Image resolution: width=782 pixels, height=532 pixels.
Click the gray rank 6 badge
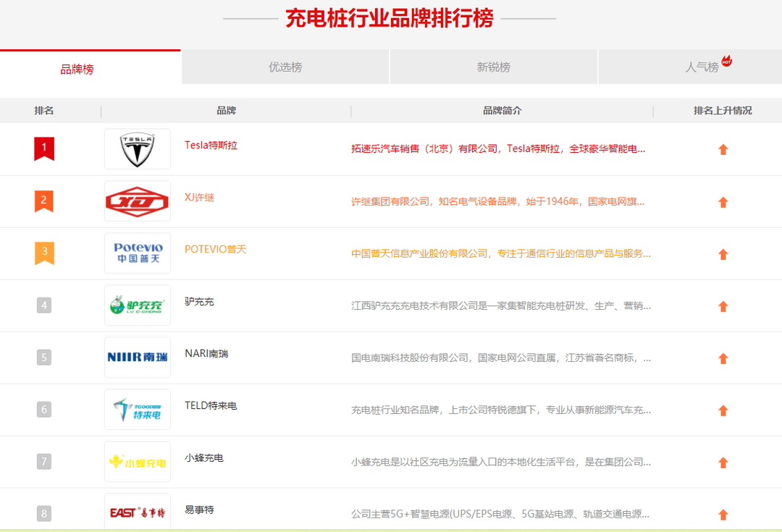[x=44, y=410]
